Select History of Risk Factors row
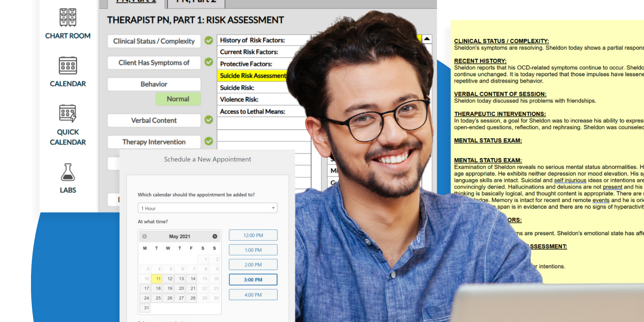Image resolution: width=644 pixels, height=322 pixels. (x=264, y=40)
